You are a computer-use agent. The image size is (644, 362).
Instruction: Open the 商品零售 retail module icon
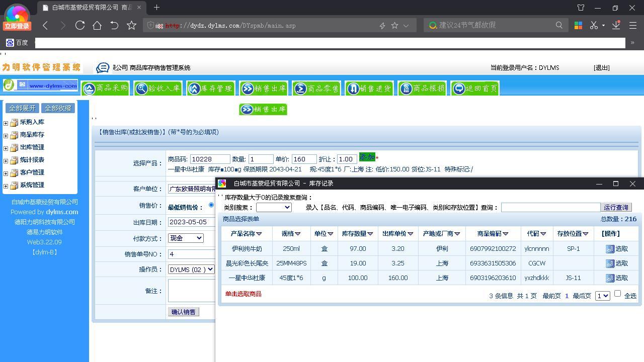tap(315, 88)
